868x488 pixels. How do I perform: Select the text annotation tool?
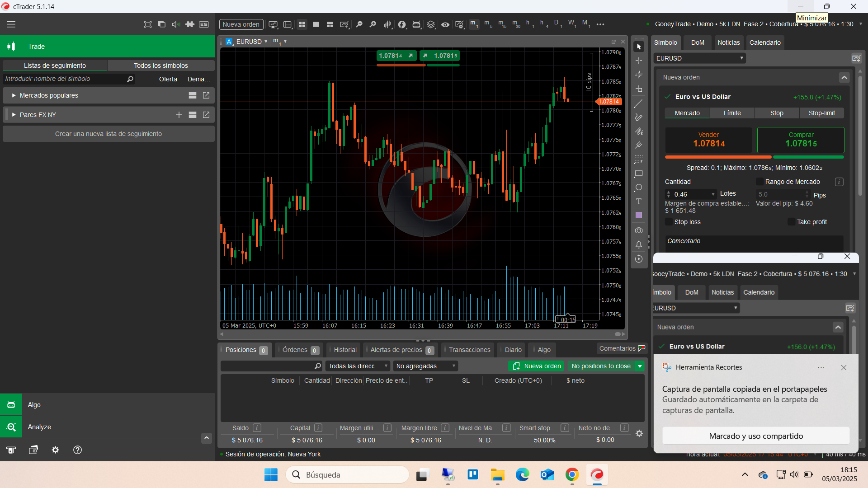[639, 202]
